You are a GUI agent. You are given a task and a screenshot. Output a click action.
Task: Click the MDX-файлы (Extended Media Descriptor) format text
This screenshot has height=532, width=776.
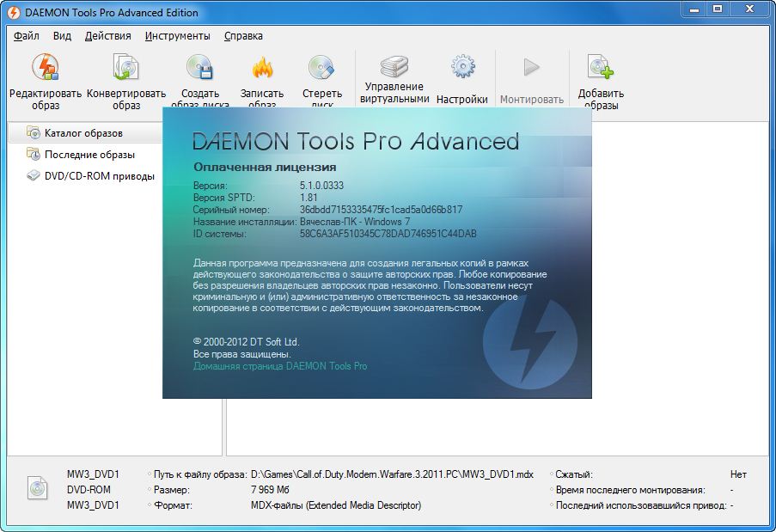[336, 505]
